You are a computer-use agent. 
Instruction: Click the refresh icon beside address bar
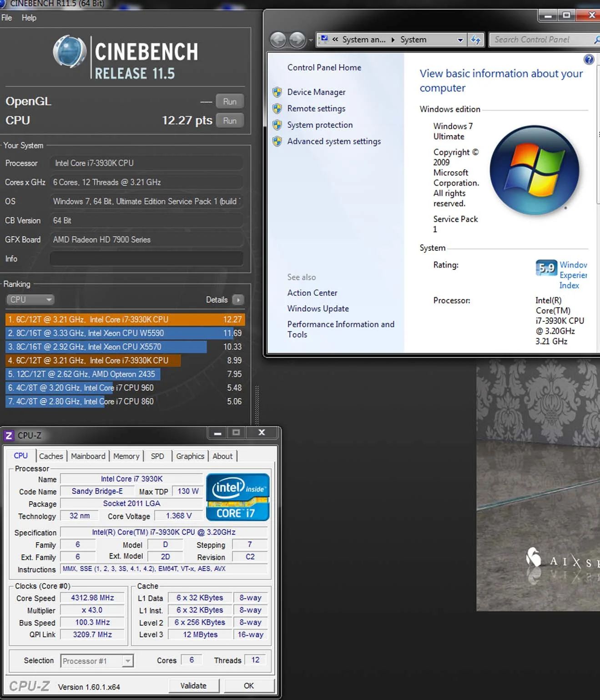(476, 40)
